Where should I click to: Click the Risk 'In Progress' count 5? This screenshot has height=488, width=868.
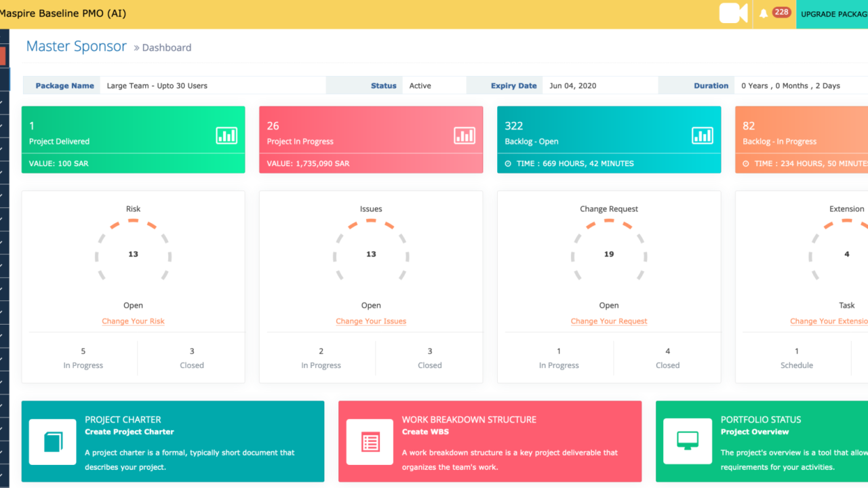coord(83,351)
